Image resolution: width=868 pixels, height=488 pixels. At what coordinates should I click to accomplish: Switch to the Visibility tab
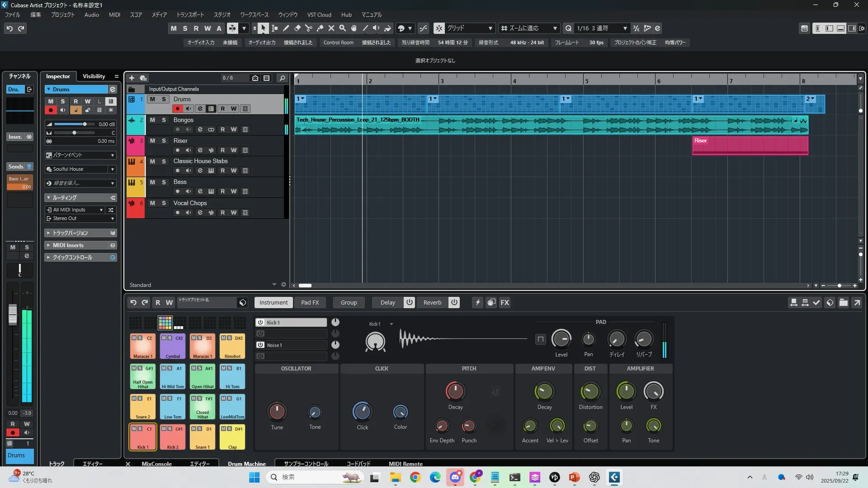[x=94, y=76]
